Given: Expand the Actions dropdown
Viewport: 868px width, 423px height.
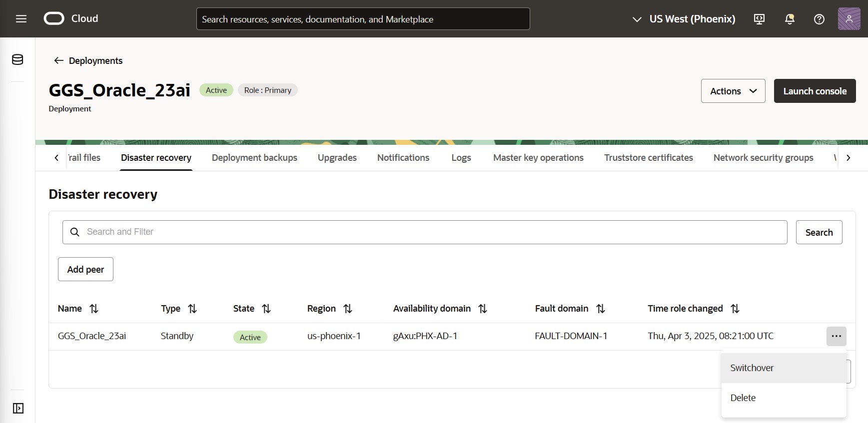Looking at the screenshot, I should (x=733, y=91).
